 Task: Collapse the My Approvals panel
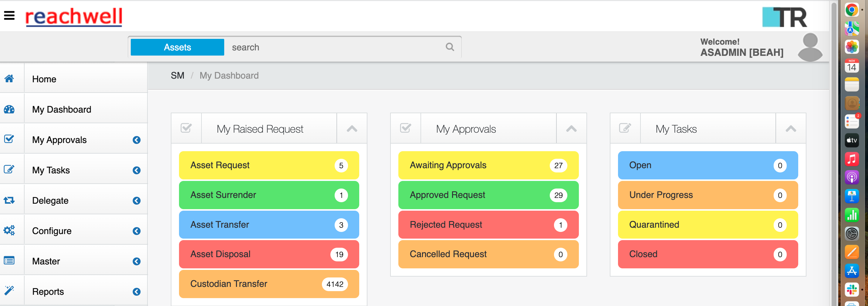click(x=571, y=128)
